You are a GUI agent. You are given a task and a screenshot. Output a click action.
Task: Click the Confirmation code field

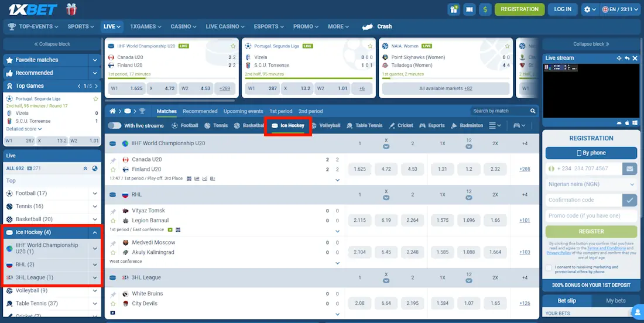(x=584, y=200)
